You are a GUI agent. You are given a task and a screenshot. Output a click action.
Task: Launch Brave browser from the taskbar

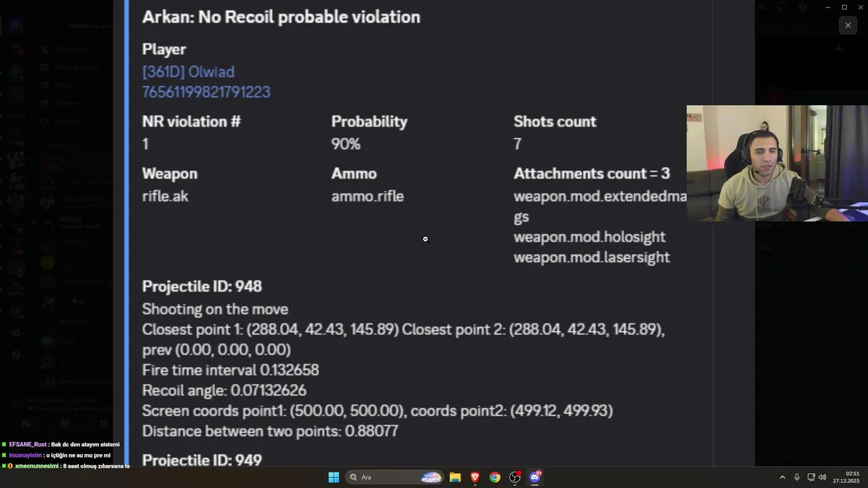(475, 477)
